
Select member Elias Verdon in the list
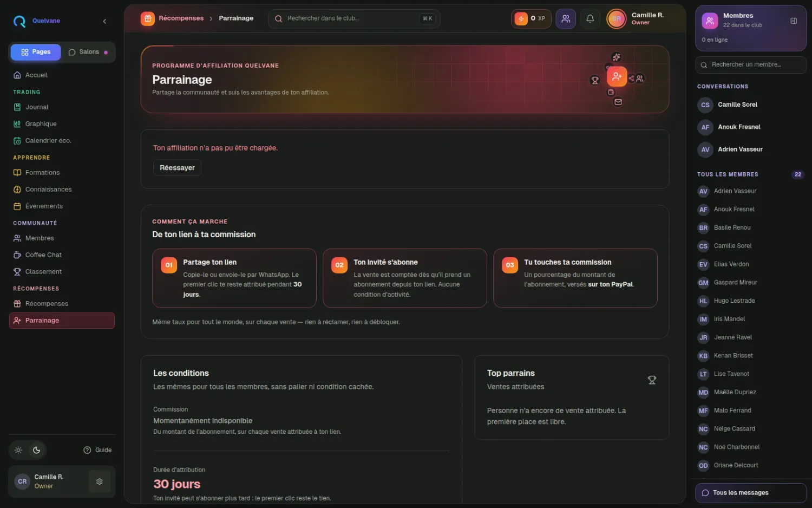[x=751, y=264]
